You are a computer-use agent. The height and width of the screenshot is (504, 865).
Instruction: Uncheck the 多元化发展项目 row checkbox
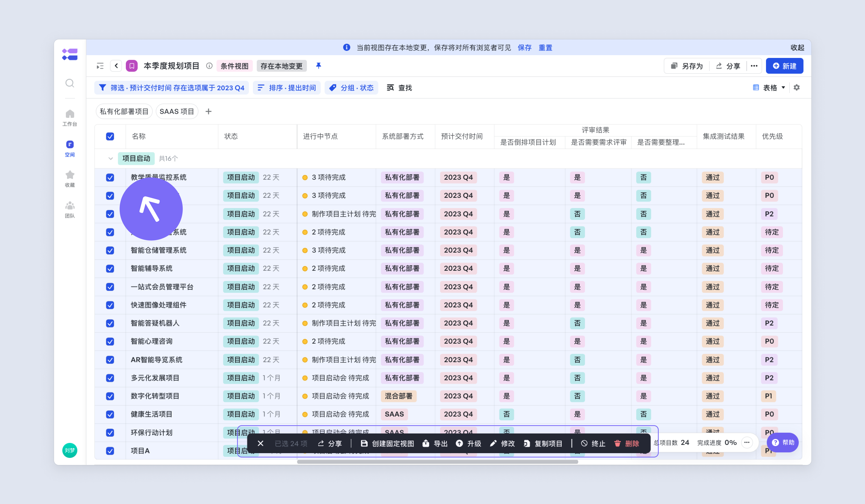coord(110,378)
